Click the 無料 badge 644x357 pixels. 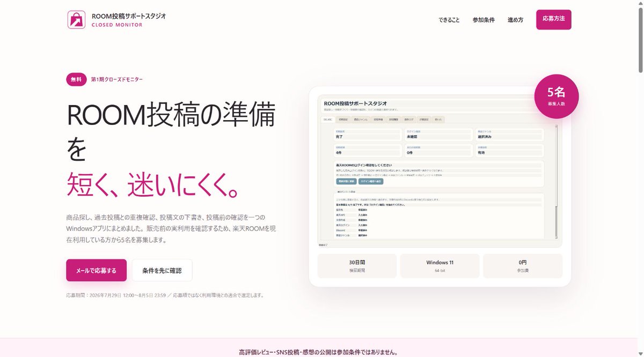click(x=76, y=79)
